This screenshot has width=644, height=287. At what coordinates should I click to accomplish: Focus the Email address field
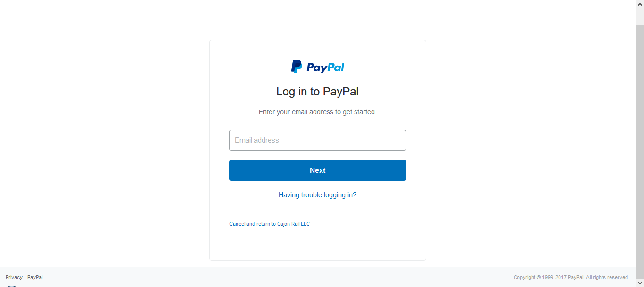pos(318,140)
